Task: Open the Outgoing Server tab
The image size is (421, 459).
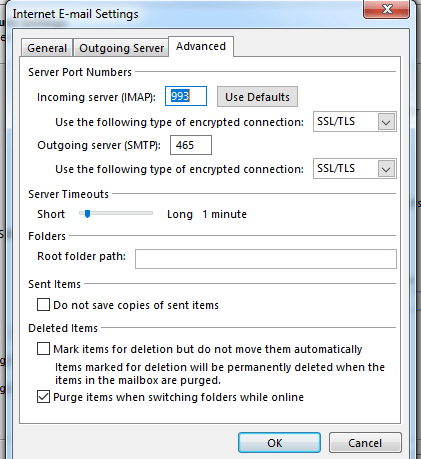Action: click(121, 48)
